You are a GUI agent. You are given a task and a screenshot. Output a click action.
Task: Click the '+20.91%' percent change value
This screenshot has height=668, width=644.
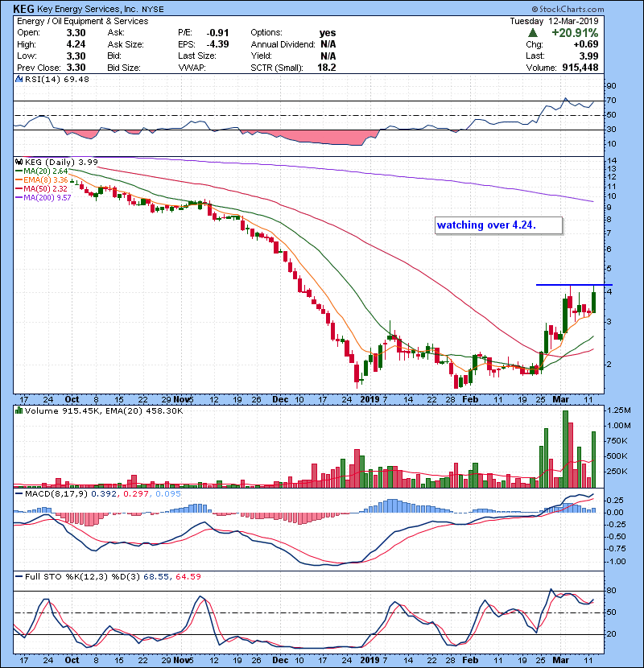[x=575, y=33]
